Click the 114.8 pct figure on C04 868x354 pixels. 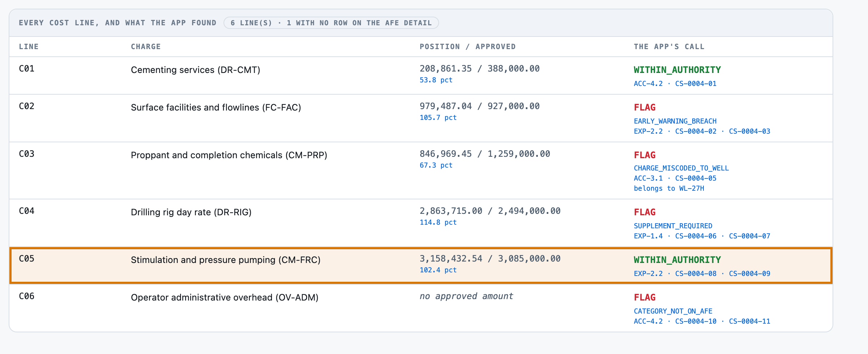pos(438,222)
